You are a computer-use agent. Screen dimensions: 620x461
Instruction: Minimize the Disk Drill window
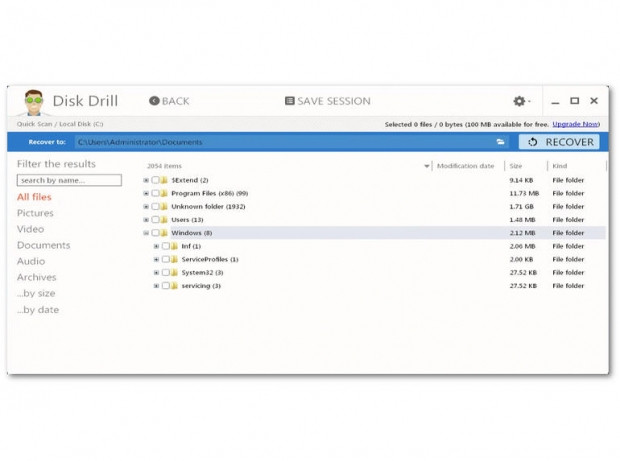[x=555, y=102]
